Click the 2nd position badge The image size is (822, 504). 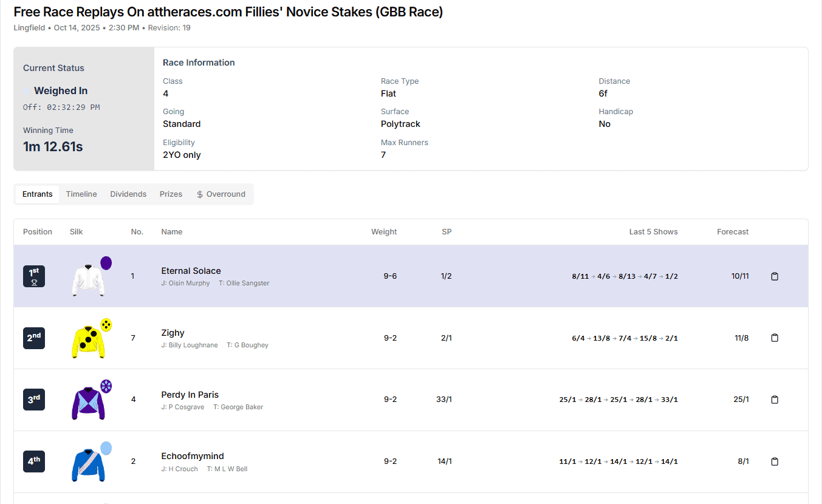tap(34, 338)
